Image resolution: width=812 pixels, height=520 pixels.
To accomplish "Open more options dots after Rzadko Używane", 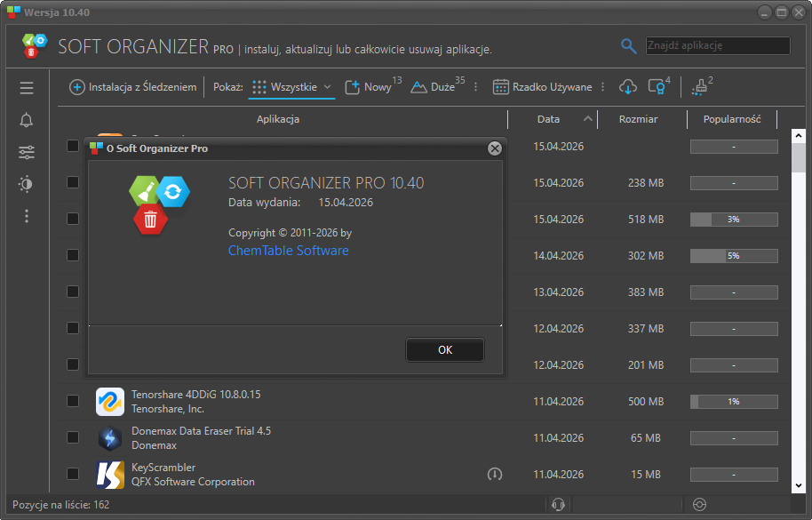I will click(603, 87).
